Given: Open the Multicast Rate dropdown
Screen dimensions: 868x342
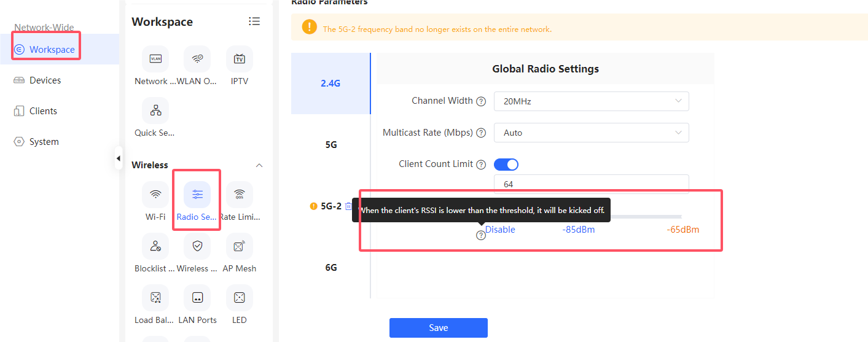Looking at the screenshot, I should coord(592,133).
